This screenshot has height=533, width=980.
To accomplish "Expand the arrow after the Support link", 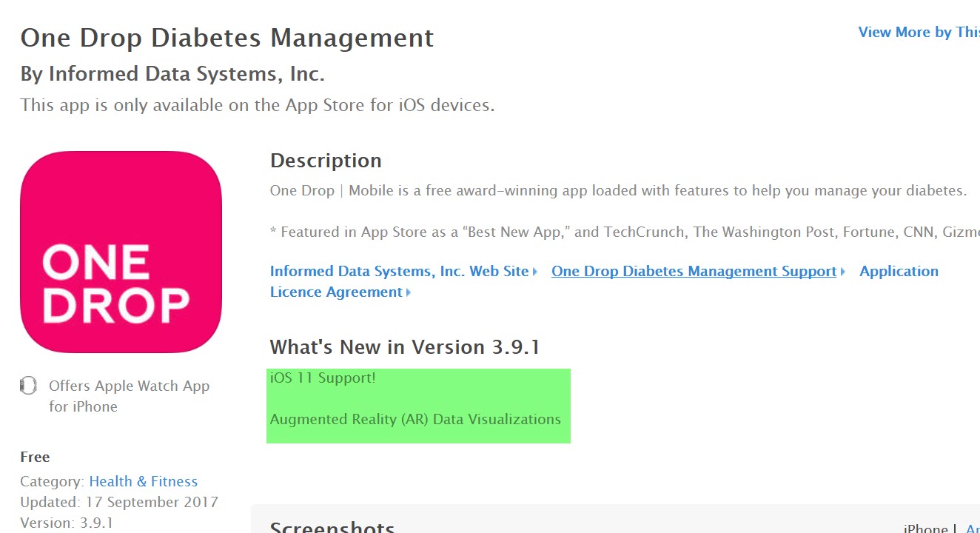I will 842,271.
